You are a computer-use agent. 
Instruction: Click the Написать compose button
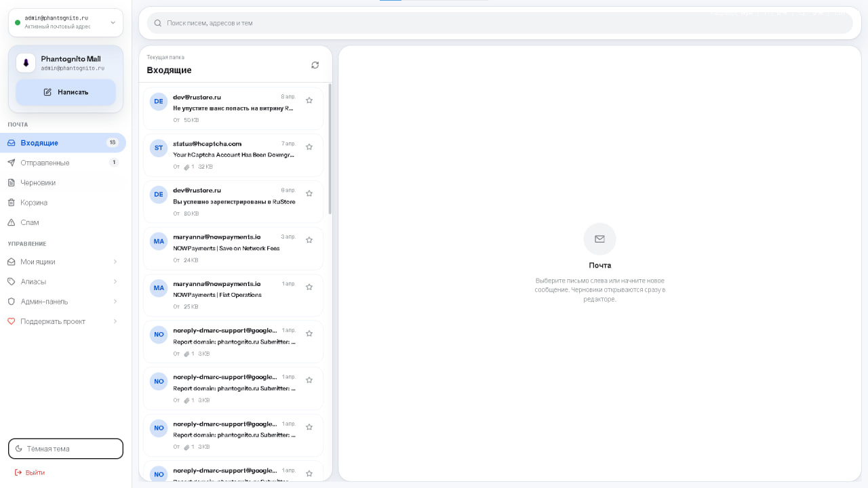point(66,92)
